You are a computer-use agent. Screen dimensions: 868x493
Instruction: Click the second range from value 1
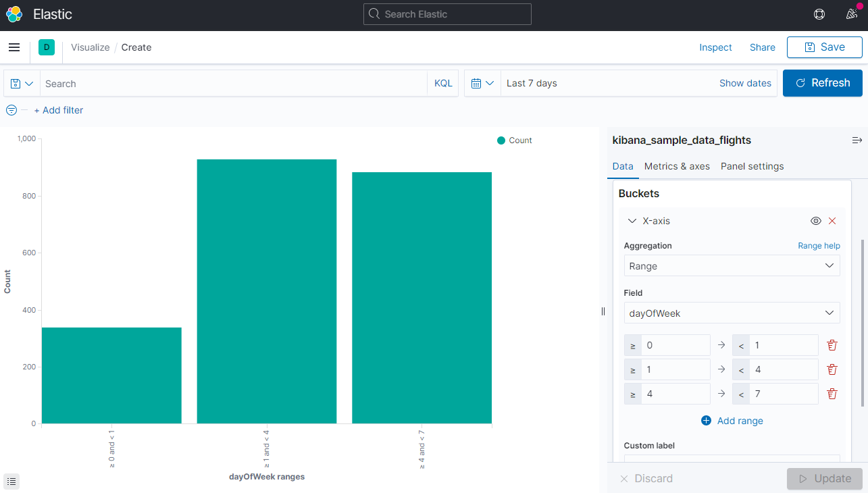(x=675, y=369)
